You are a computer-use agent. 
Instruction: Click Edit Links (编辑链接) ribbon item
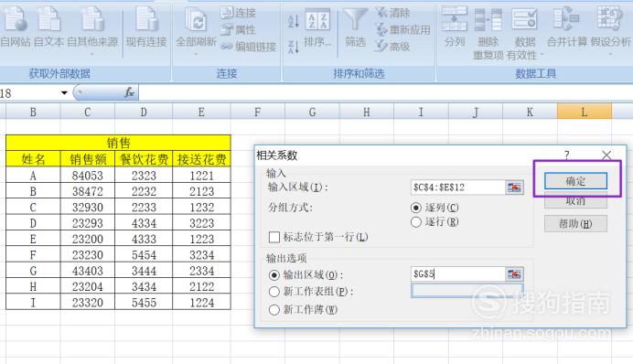[x=248, y=47]
